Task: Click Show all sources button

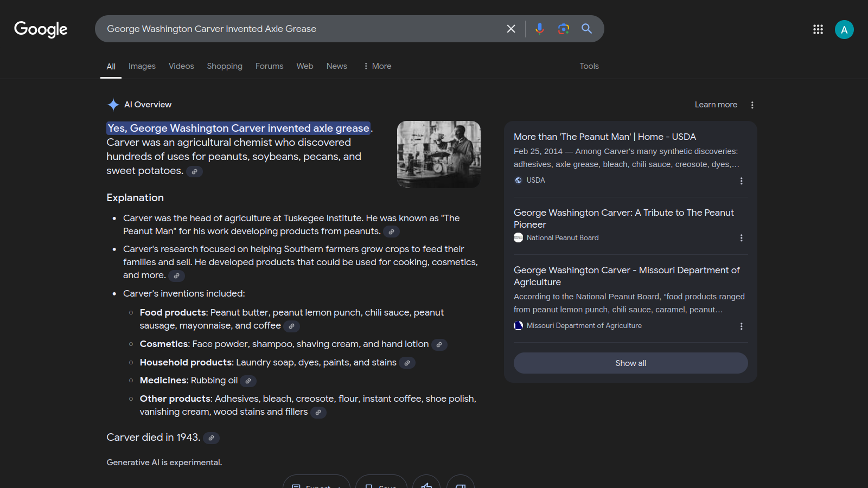Action: point(631,363)
